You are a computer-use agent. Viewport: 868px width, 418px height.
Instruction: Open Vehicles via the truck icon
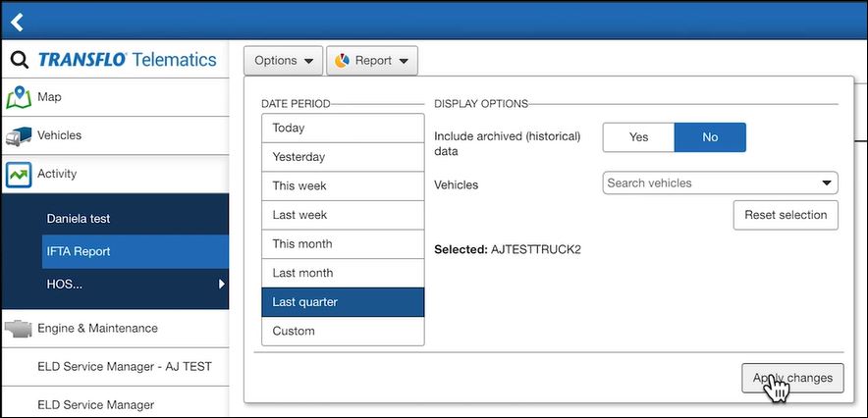tap(19, 136)
